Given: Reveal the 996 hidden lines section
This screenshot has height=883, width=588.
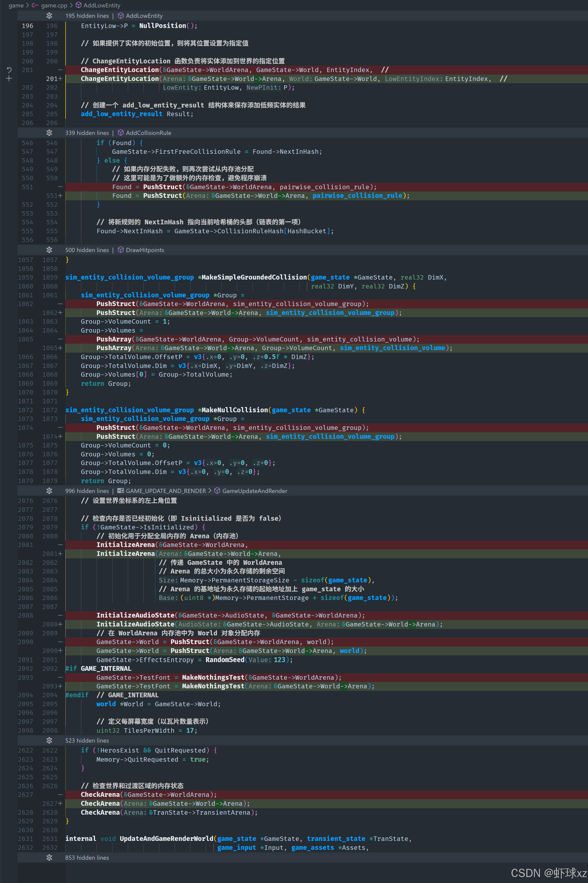Looking at the screenshot, I should pyautogui.click(x=49, y=491).
